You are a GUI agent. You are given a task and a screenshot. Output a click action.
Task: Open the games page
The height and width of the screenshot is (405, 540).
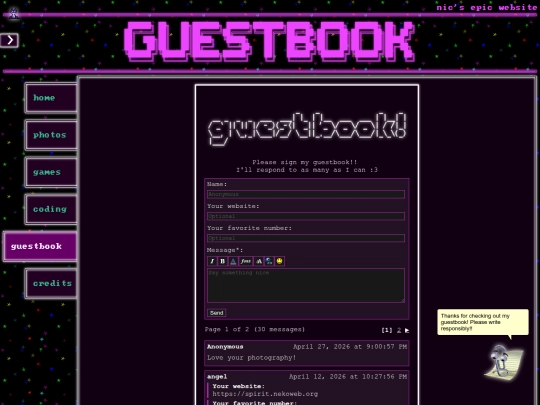51,172
